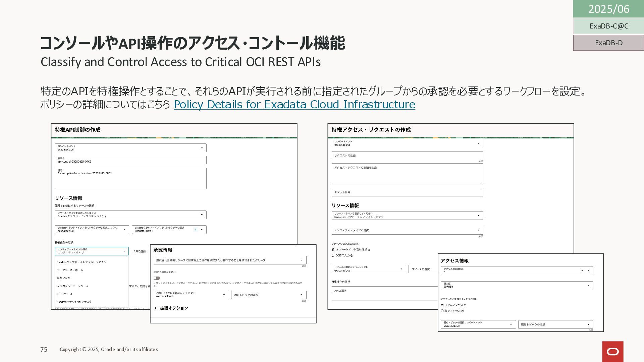The width and height of the screenshot is (644, 362).
Task: Open the notification topic compartment dropdown in 承認情報
Action: (191, 295)
